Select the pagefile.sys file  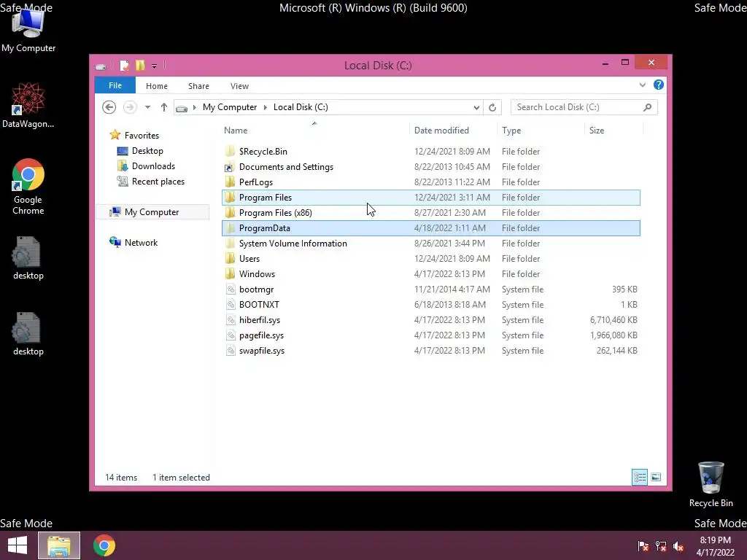[430, 335]
